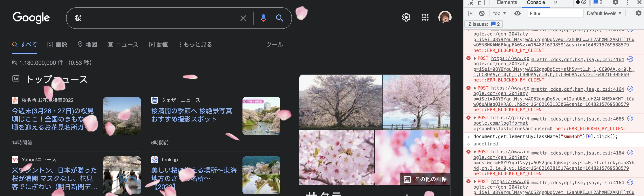Open console settings gear next to Default levels
The width and height of the screenshot is (644, 196).
pyautogui.click(x=638, y=13)
